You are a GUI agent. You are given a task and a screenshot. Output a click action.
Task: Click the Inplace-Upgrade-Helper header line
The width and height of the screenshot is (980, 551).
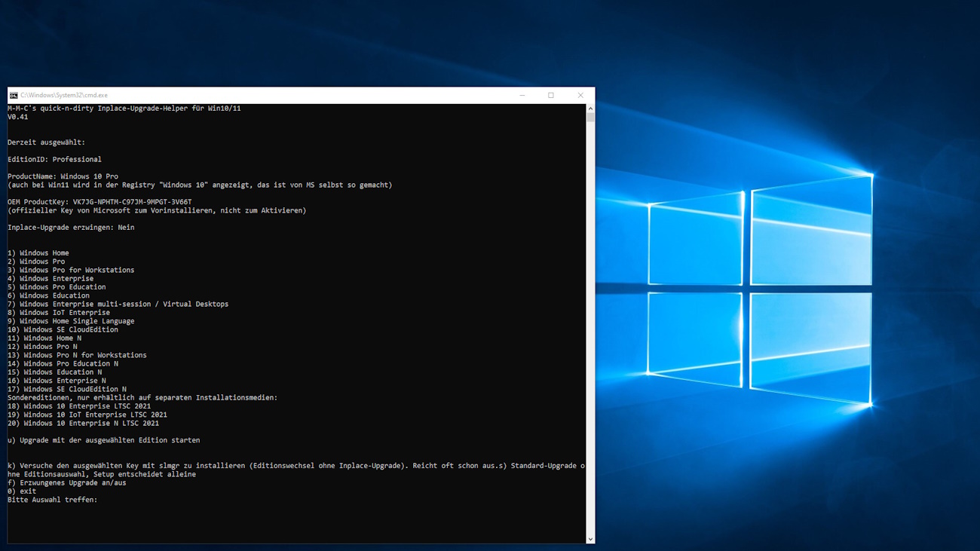pos(124,109)
